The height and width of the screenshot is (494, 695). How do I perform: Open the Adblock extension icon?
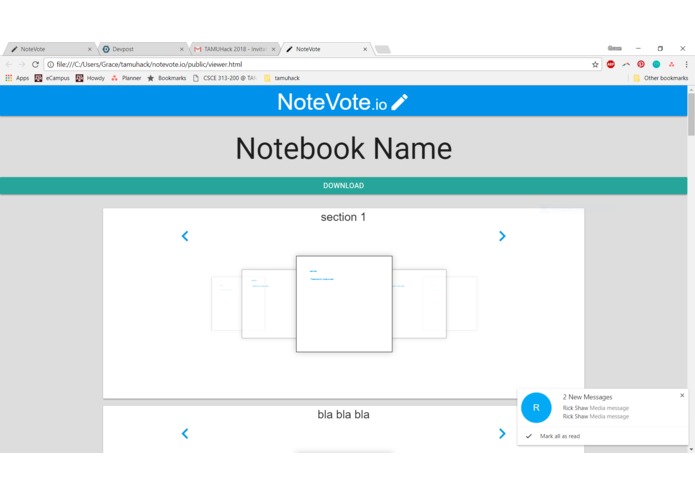tap(611, 64)
